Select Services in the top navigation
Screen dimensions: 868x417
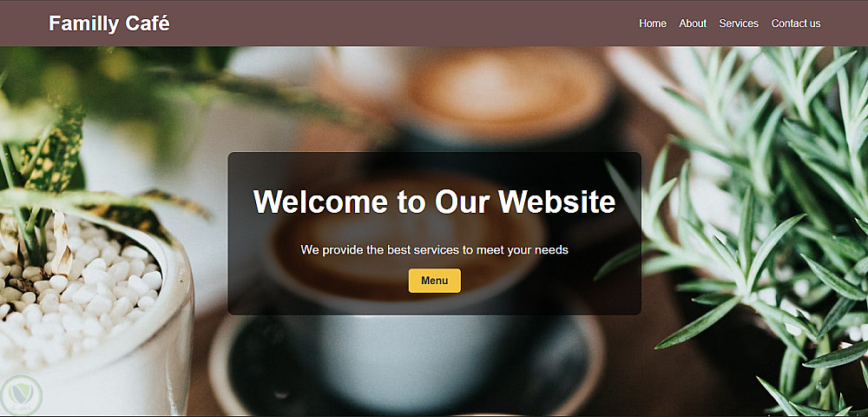click(739, 23)
